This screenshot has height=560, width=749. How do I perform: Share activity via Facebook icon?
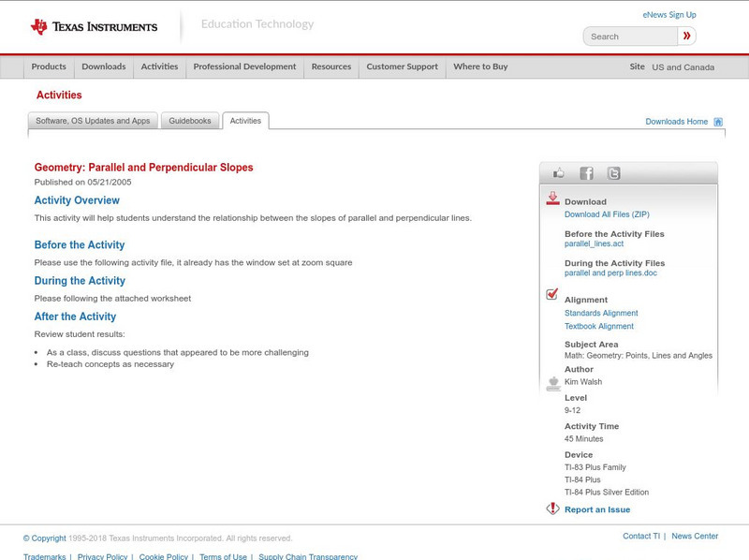coord(586,173)
